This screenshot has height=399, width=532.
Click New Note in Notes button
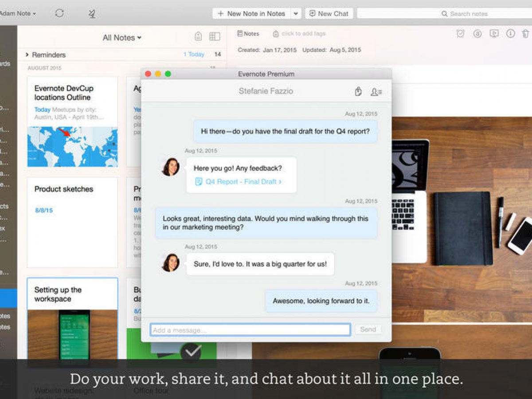click(x=251, y=14)
